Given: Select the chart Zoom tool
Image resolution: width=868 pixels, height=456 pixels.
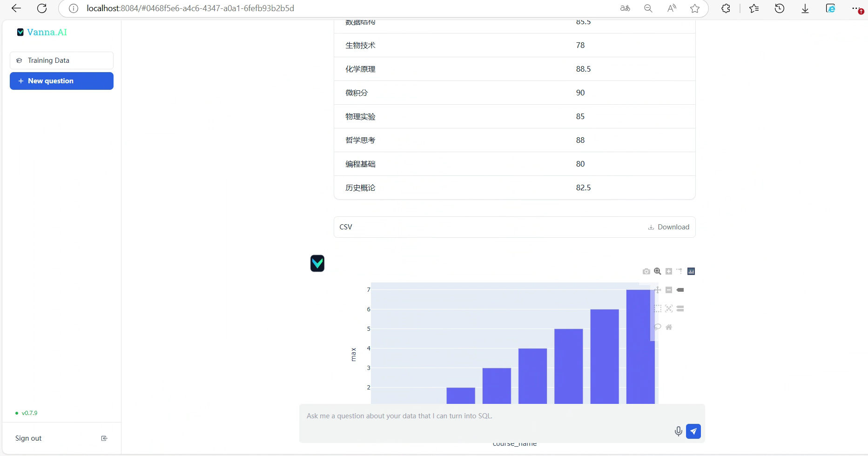Looking at the screenshot, I should (x=658, y=271).
